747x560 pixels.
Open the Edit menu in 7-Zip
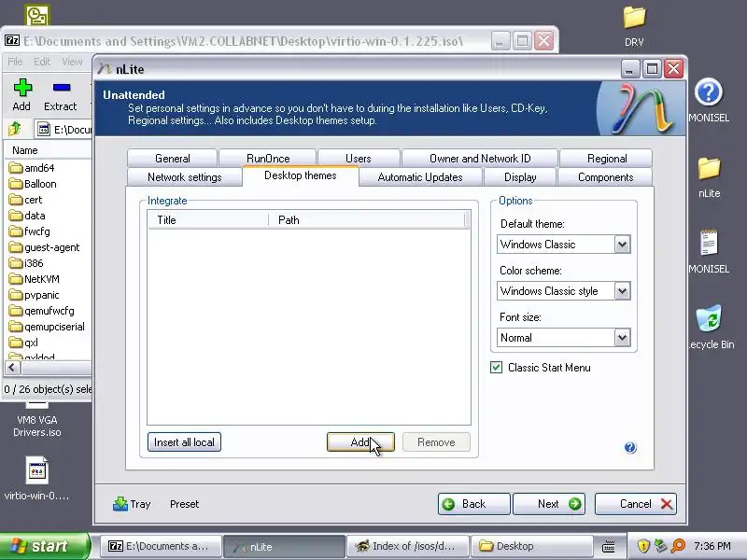click(42, 62)
